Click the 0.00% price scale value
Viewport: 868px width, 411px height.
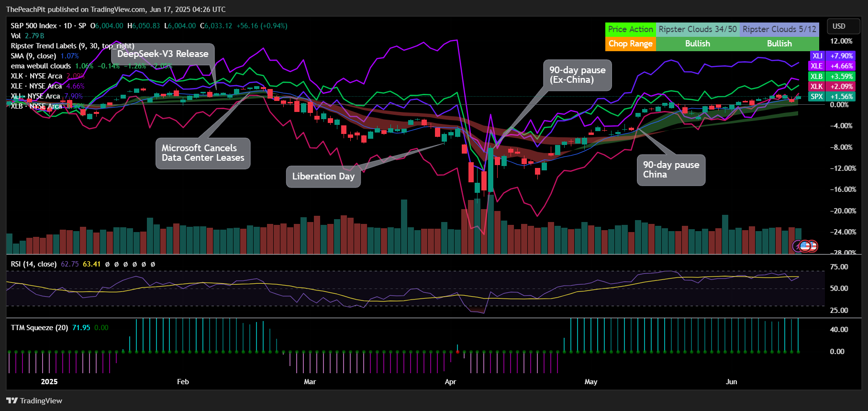pyautogui.click(x=839, y=105)
